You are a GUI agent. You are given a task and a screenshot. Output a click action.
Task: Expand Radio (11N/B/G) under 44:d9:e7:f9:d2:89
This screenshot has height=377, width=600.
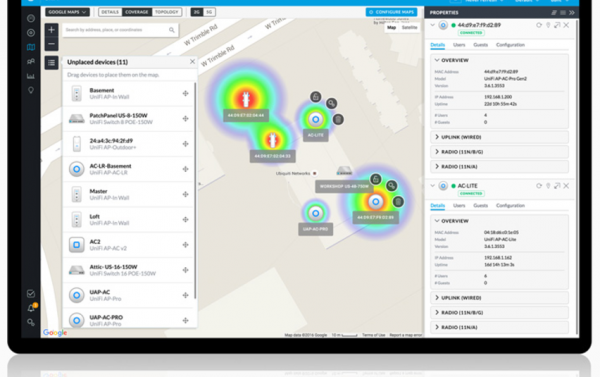tap(499, 152)
